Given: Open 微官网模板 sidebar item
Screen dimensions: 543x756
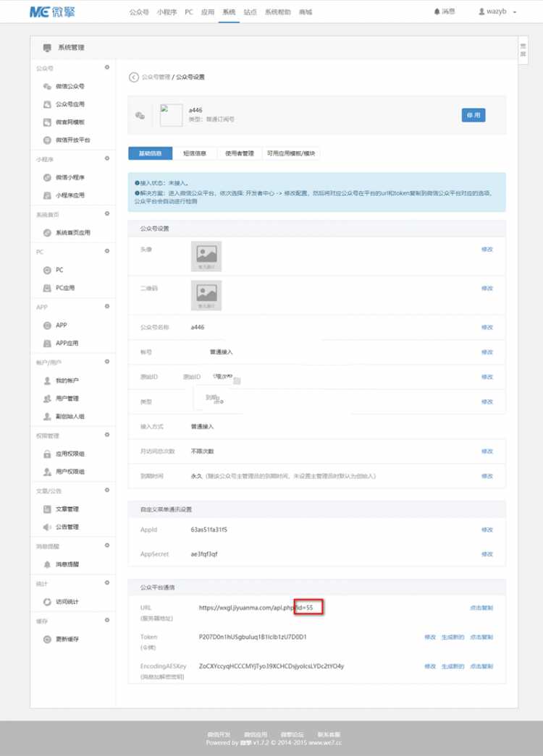Looking at the screenshot, I should point(70,122).
